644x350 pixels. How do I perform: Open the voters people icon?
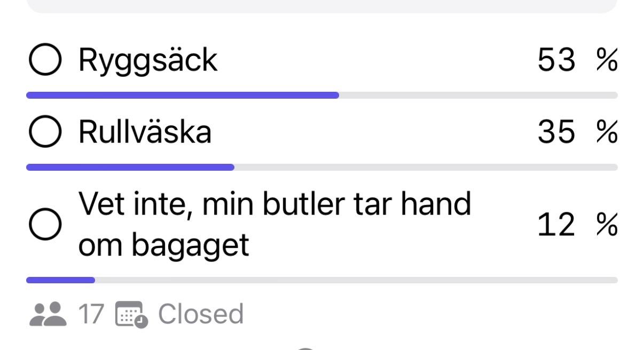point(48,314)
